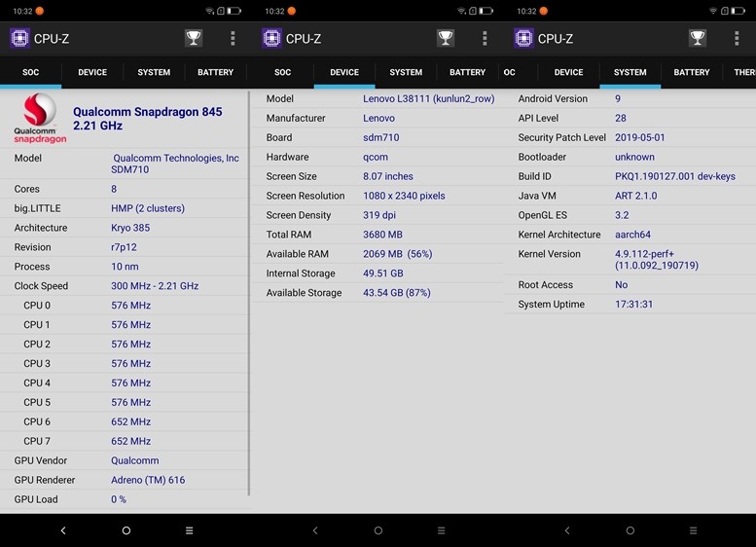The width and height of the screenshot is (756, 547).
Task: Open the three-dot overflow menu in the first panel
Action: coord(233,38)
